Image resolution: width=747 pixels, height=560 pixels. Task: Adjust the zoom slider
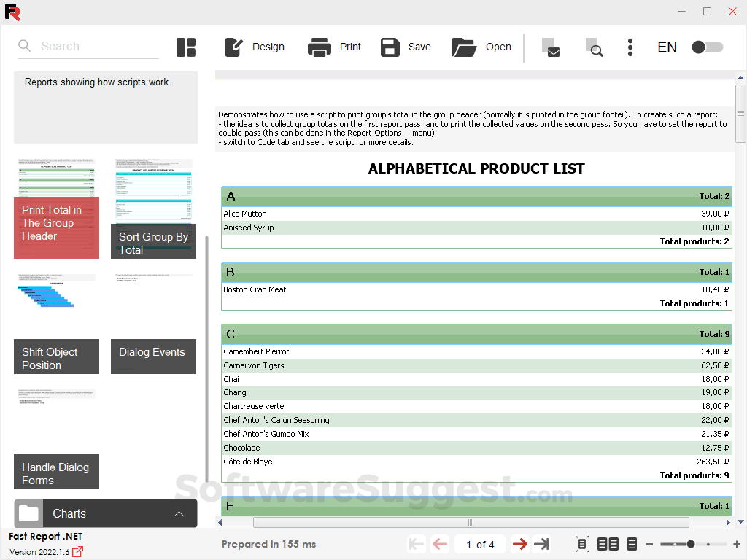(689, 544)
